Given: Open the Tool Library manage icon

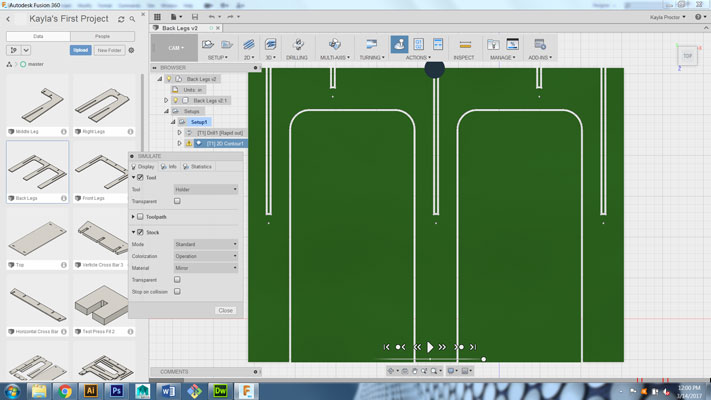Looking at the screenshot, I should (x=493, y=44).
